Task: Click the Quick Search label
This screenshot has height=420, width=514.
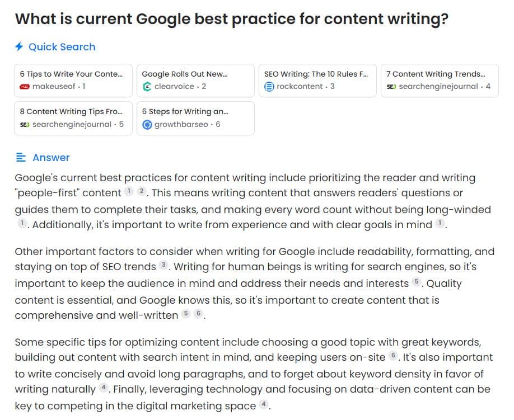Action: (62, 47)
